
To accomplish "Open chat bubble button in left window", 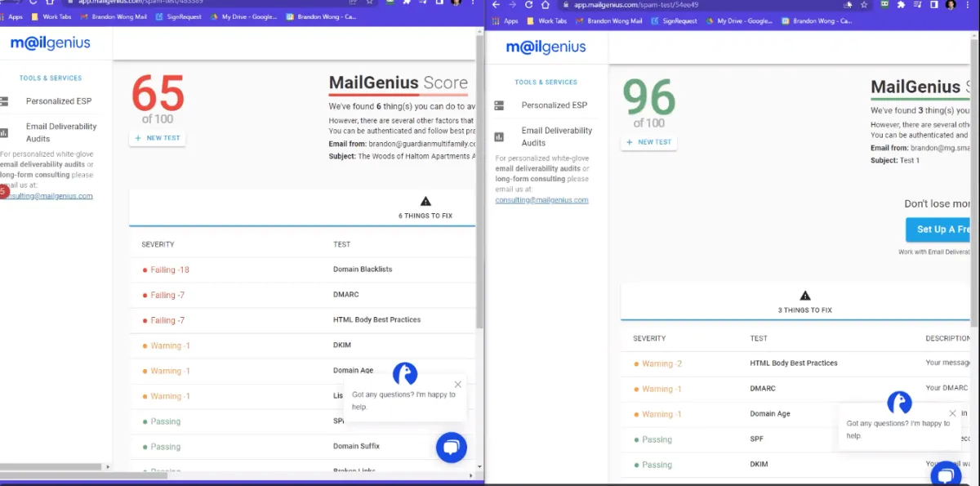I will tap(452, 447).
